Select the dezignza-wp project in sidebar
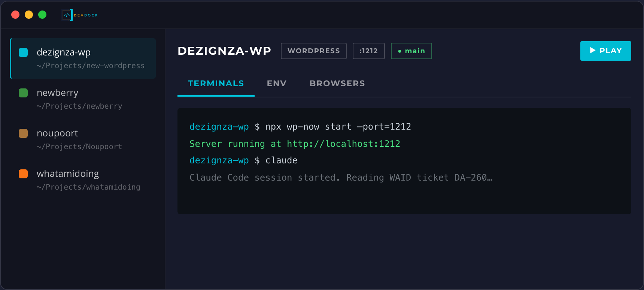This screenshot has width=644, height=290. pos(83,58)
